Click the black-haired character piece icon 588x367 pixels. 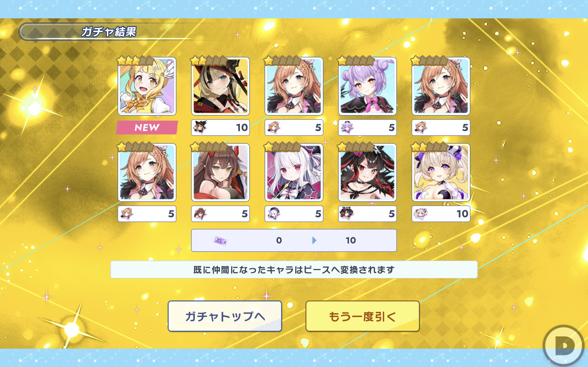click(x=347, y=214)
